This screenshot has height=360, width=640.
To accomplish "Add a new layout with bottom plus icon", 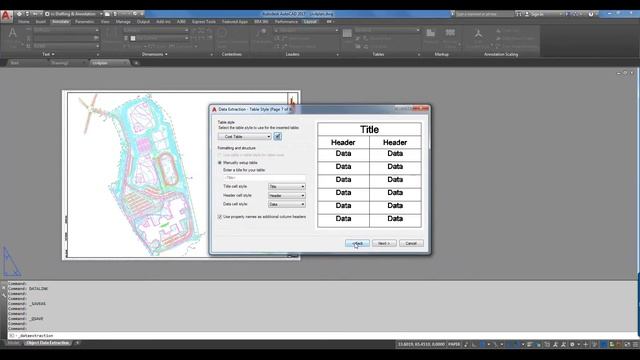I will [x=78, y=343].
